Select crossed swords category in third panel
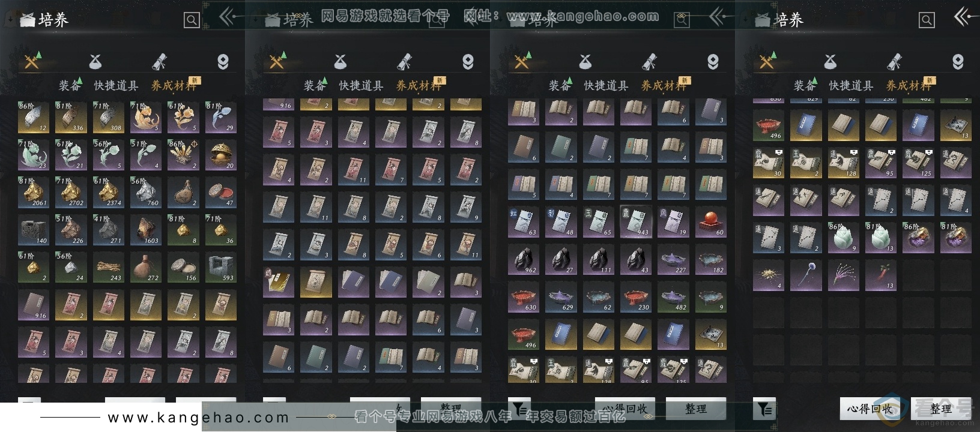This screenshot has height=432, width=980. [x=522, y=61]
